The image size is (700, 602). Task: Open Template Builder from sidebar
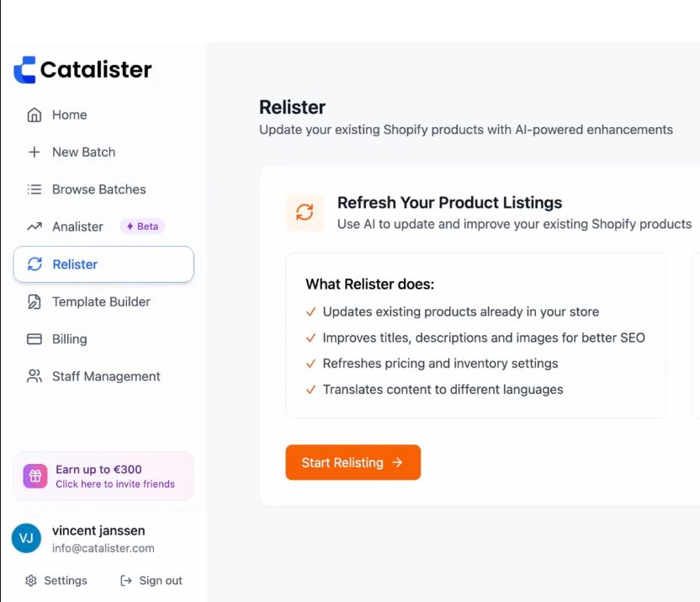point(101,301)
